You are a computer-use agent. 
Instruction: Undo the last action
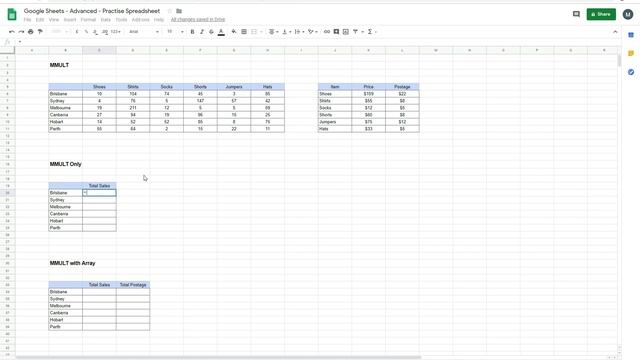[x=11, y=31]
